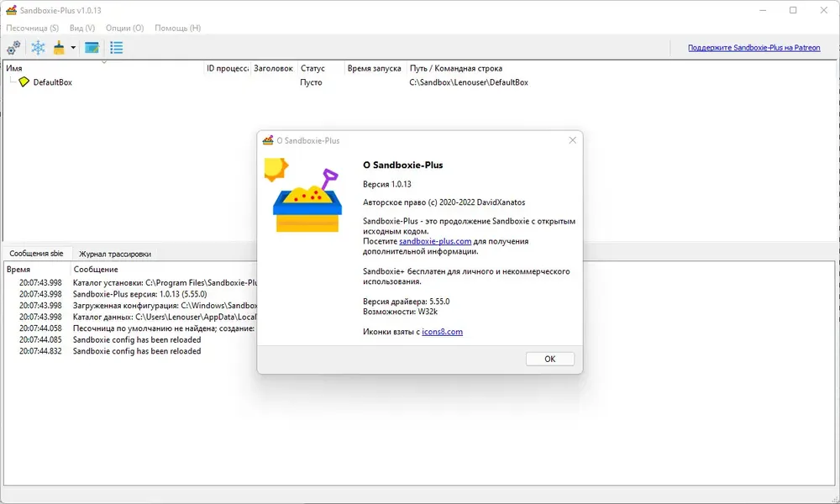Select the Sandboxie-Plus версия 1.0.13 log row
The image size is (840, 504).
tap(131, 294)
